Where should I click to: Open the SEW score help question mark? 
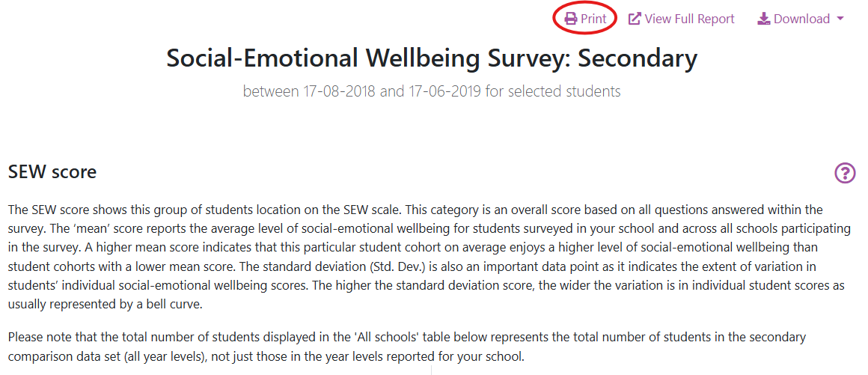845,174
